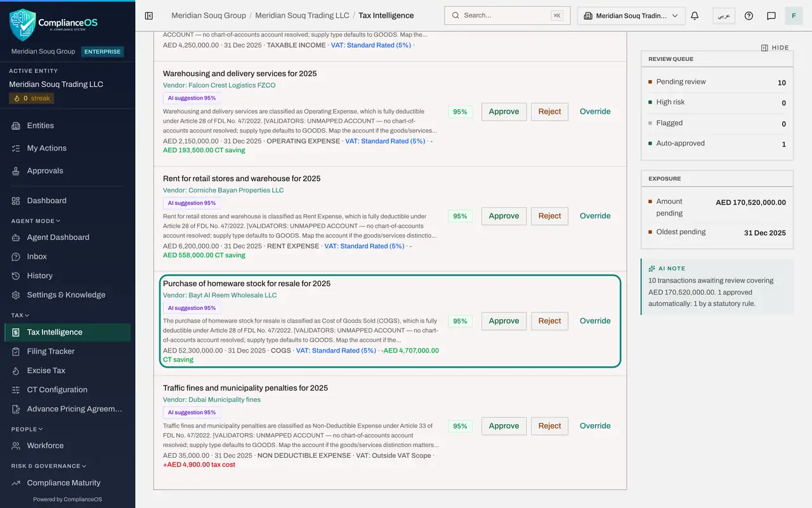Override Purchase of homeware stock classification
Viewport: 812px width, 508px height.
(x=595, y=321)
